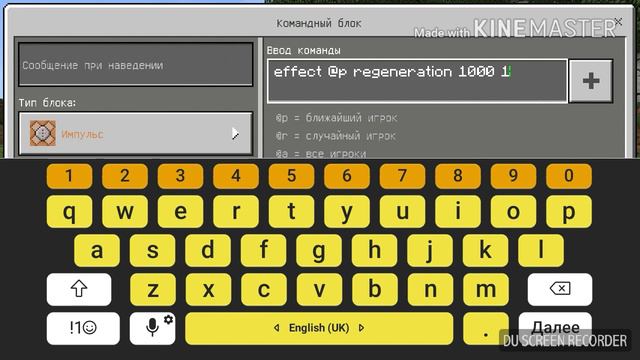Tap the y key
Viewport: 640px width, 360px height.
click(347, 211)
